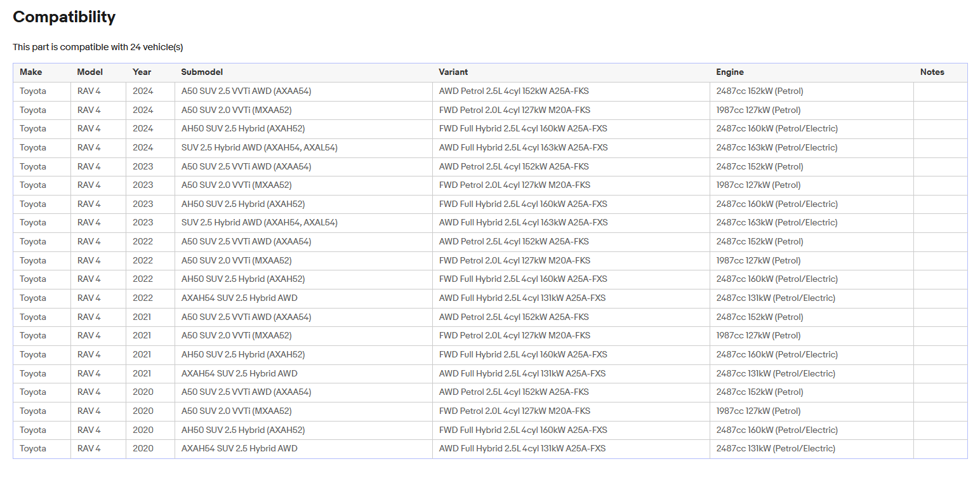Click 2023 SUV 2.5 Hybrid AWD (AXAH54, AXAL54) submodel
This screenshot has width=980, height=492.
303,223
